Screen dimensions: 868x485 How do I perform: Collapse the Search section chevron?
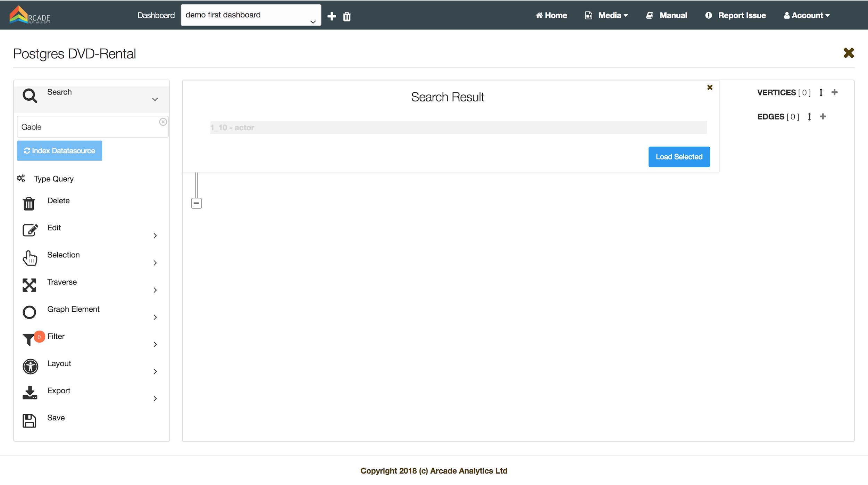(x=155, y=99)
